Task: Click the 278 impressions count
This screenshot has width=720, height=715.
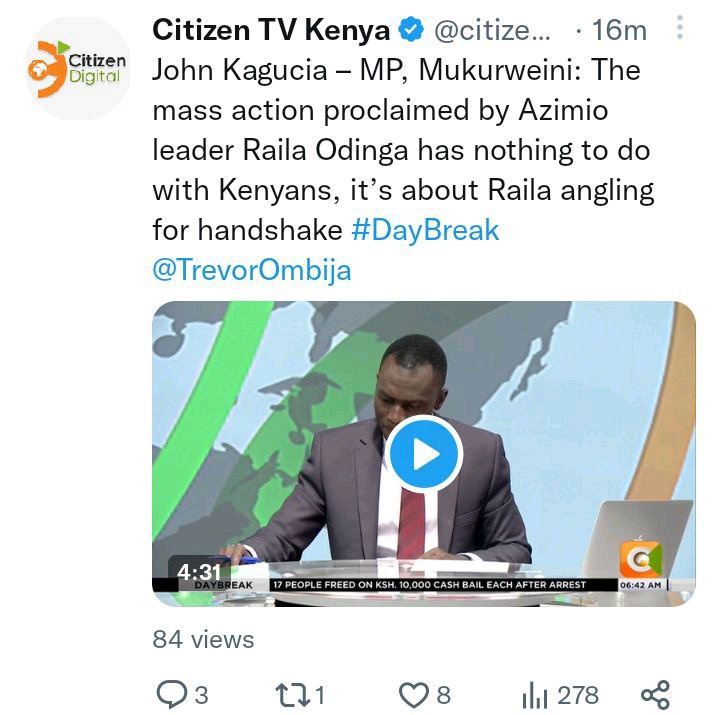Action: (578, 695)
